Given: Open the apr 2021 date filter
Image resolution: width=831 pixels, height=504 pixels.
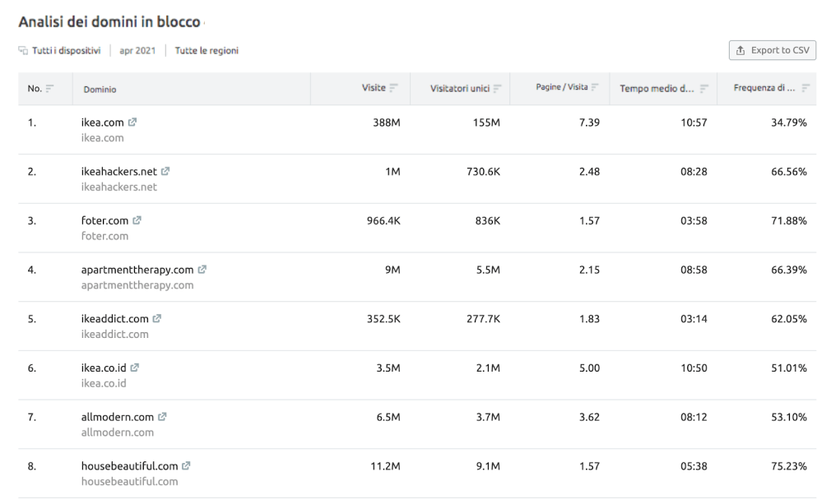Looking at the screenshot, I should pyautogui.click(x=137, y=51).
